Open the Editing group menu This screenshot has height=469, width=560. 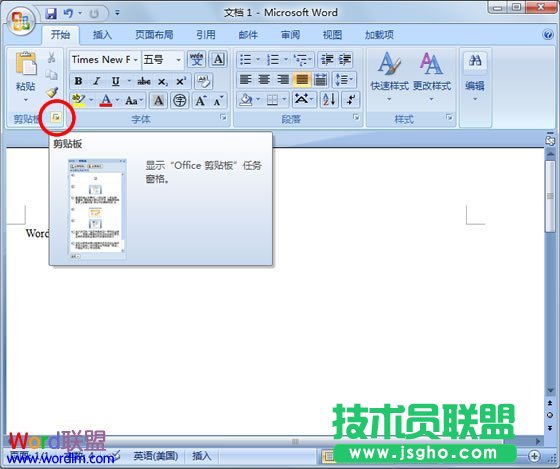pyautogui.click(x=475, y=76)
